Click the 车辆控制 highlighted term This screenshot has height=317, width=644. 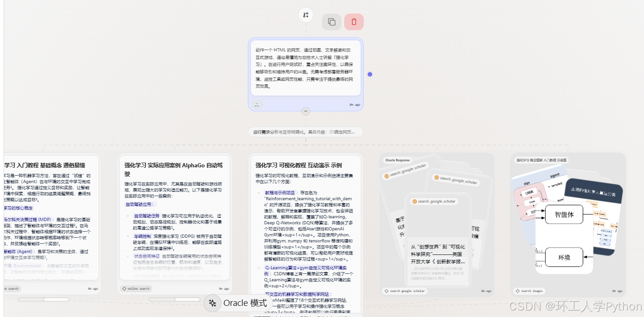click(x=142, y=236)
